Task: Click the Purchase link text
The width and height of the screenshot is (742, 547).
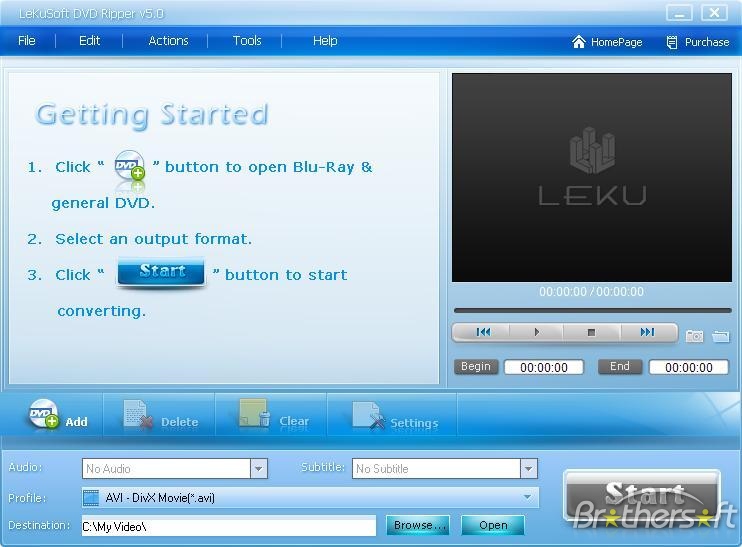Action: 707,42
